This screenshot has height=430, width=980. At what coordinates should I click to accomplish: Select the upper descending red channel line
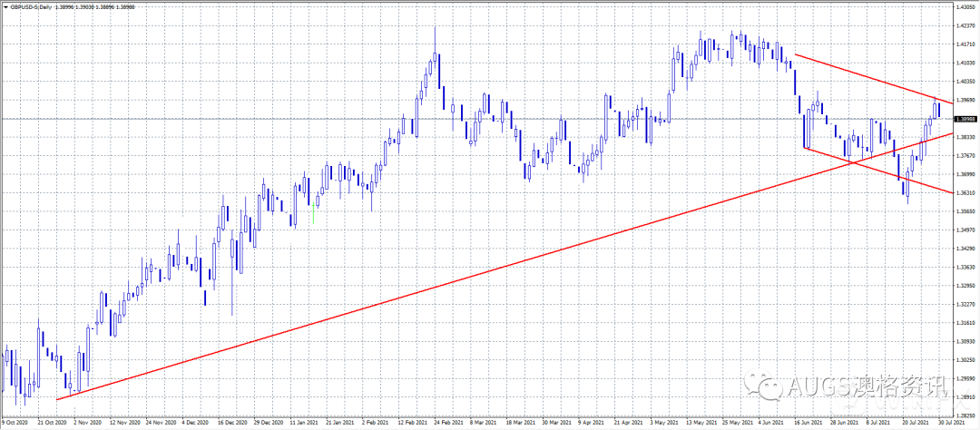tap(862, 76)
